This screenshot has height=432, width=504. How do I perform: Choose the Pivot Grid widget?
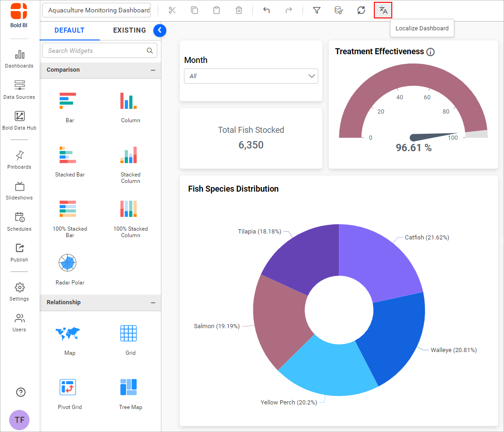(x=68, y=387)
